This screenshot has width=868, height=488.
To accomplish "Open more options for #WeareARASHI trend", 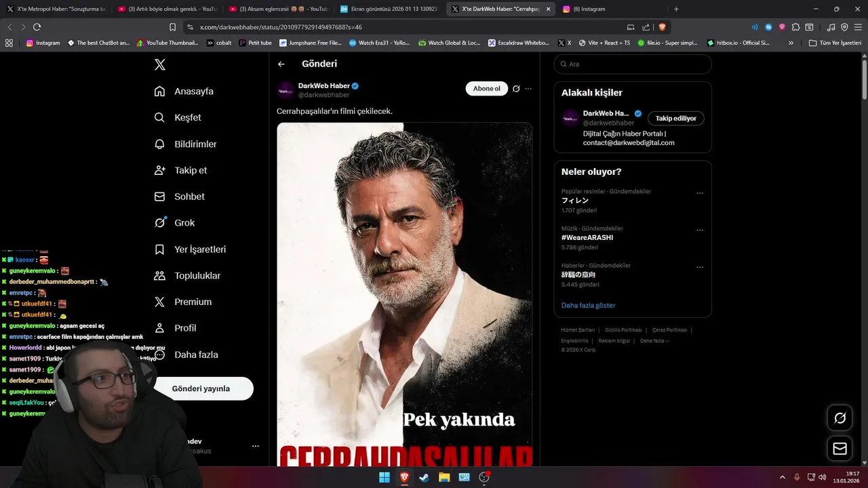I will pyautogui.click(x=700, y=230).
